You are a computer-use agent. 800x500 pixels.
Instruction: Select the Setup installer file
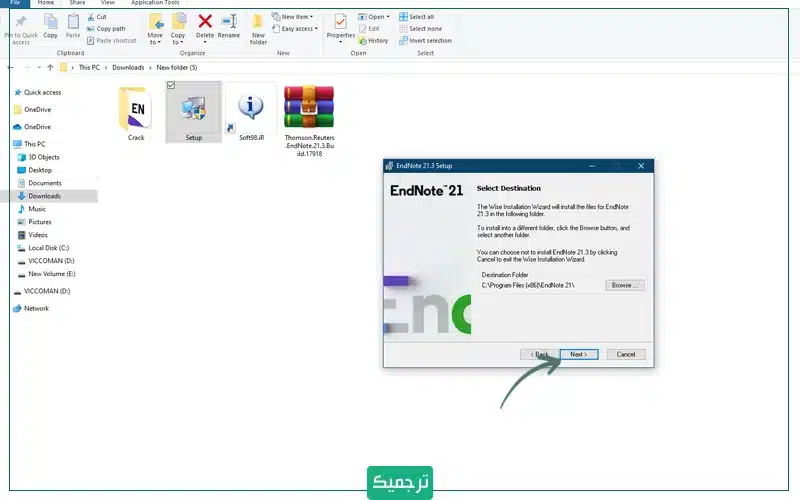(193, 113)
